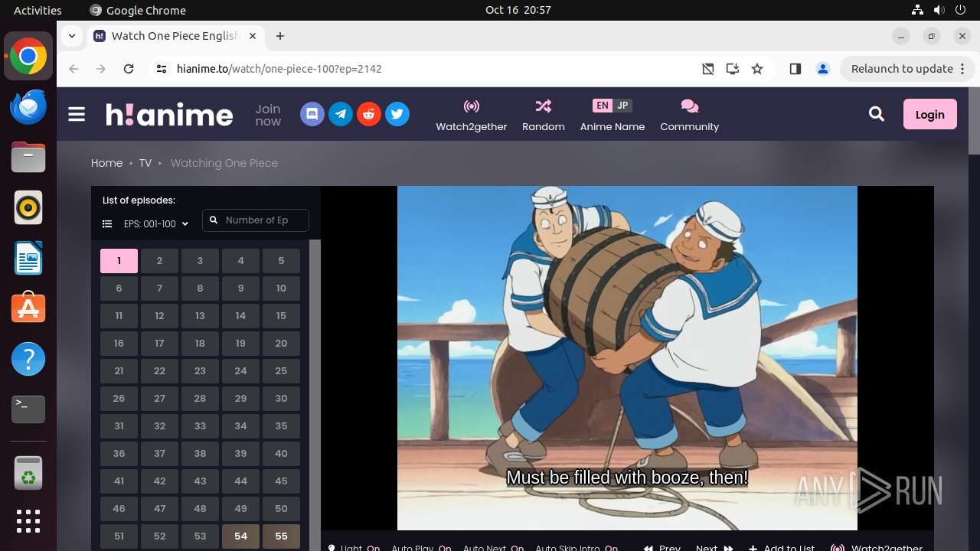Launch Thunderbird from the dock

28,106
